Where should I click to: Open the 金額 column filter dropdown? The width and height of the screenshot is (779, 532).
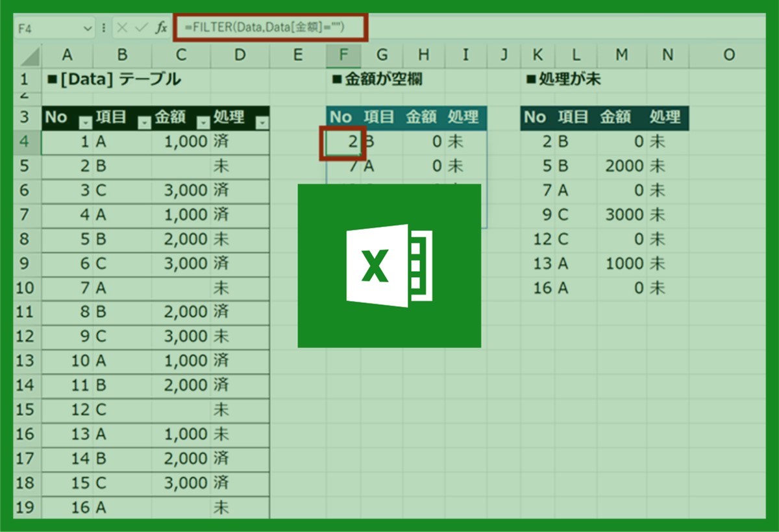click(203, 122)
